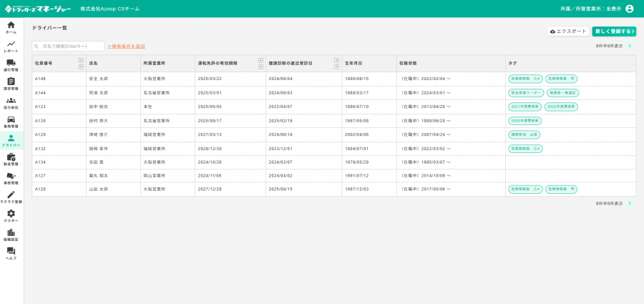This screenshot has width=644, height=304.
Task: Open the レポート (Report) sidebar icon
Action: [11, 46]
